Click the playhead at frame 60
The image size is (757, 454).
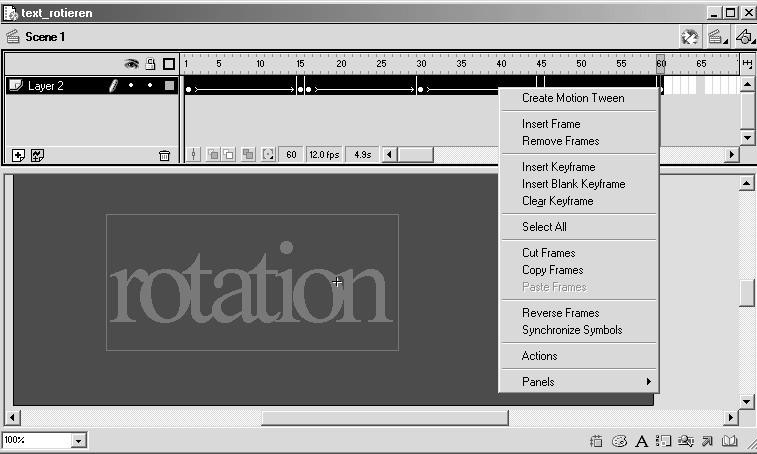(660, 64)
